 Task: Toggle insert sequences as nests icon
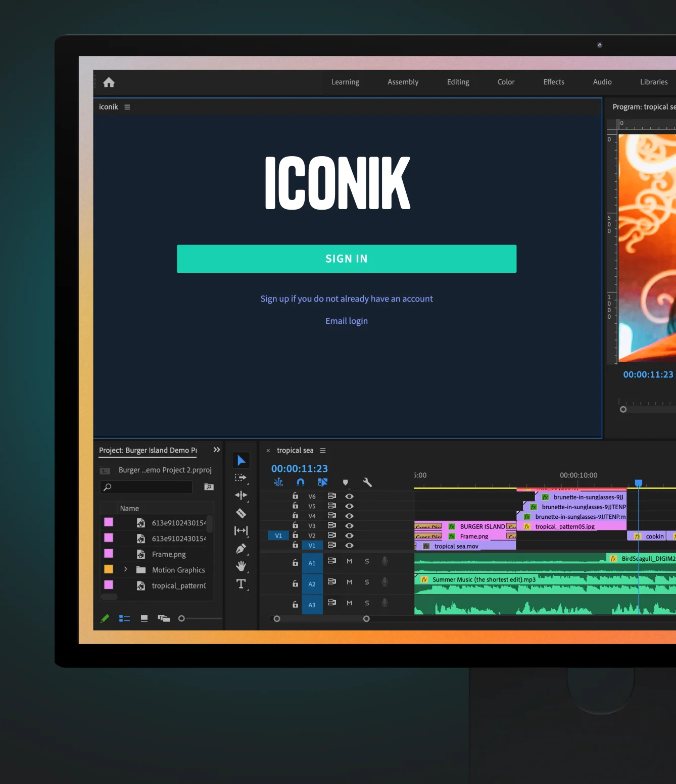pyautogui.click(x=278, y=482)
